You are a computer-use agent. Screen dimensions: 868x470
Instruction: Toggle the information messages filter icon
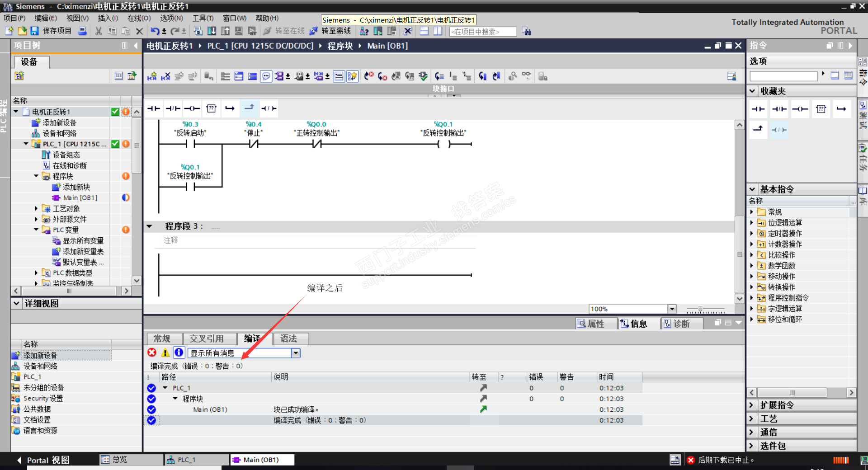click(179, 352)
